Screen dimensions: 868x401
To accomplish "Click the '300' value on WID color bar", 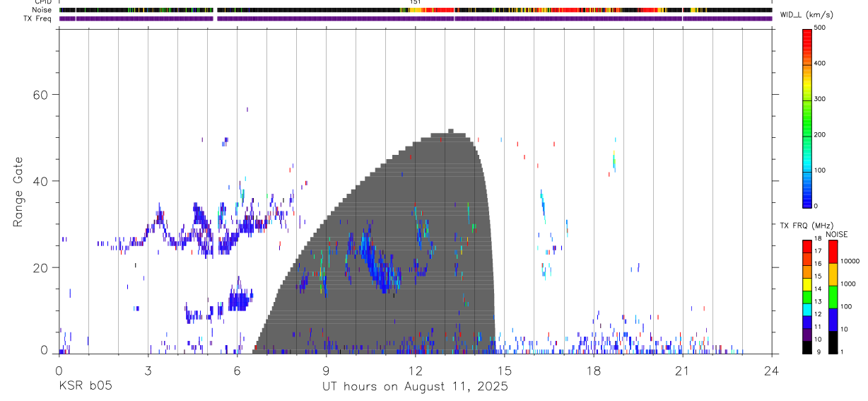I will pyautogui.click(x=820, y=99).
